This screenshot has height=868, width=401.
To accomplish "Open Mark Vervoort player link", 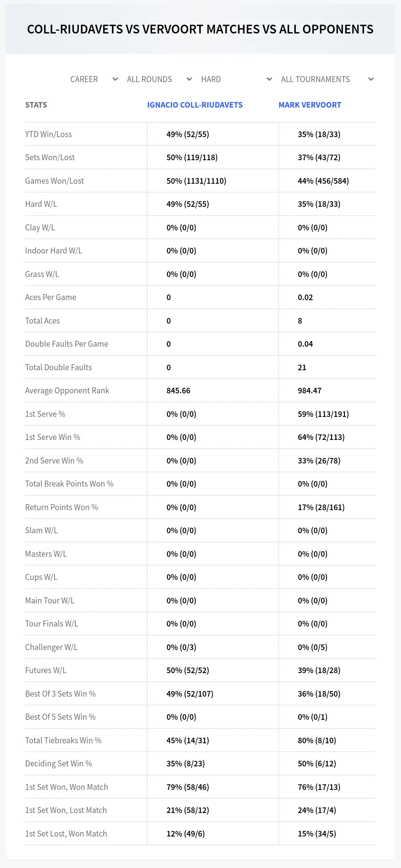I will (x=310, y=105).
